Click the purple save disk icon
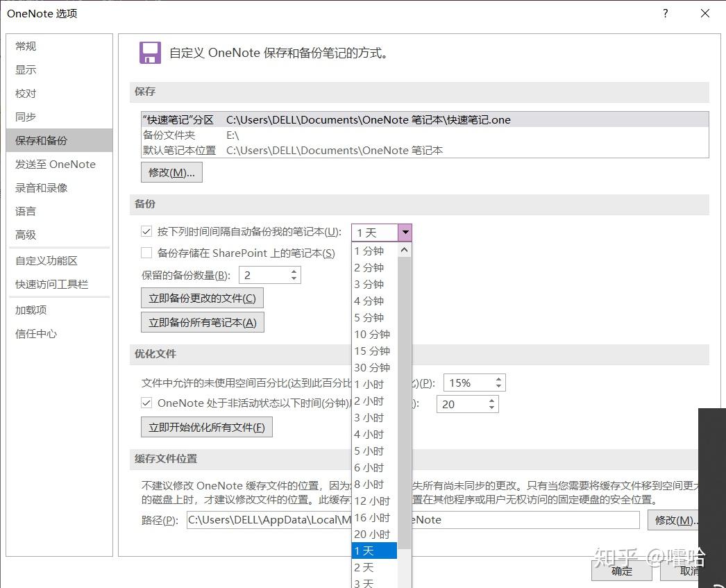 (150, 53)
